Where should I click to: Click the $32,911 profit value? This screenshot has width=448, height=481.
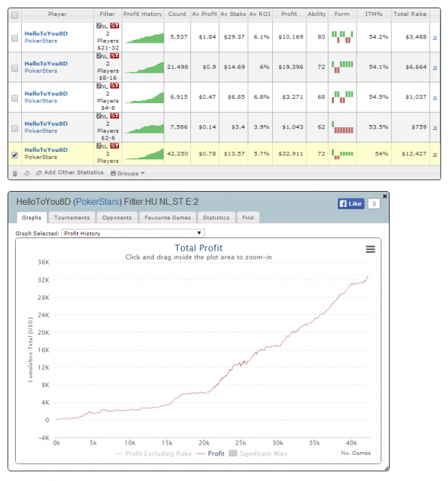[x=291, y=154]
